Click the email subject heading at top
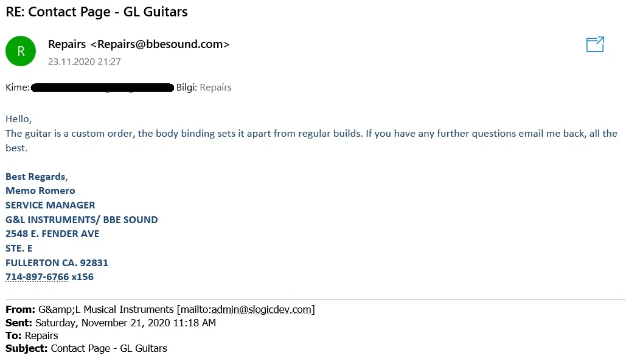Screen dimensions: 626x364 (x=97, y=12)
